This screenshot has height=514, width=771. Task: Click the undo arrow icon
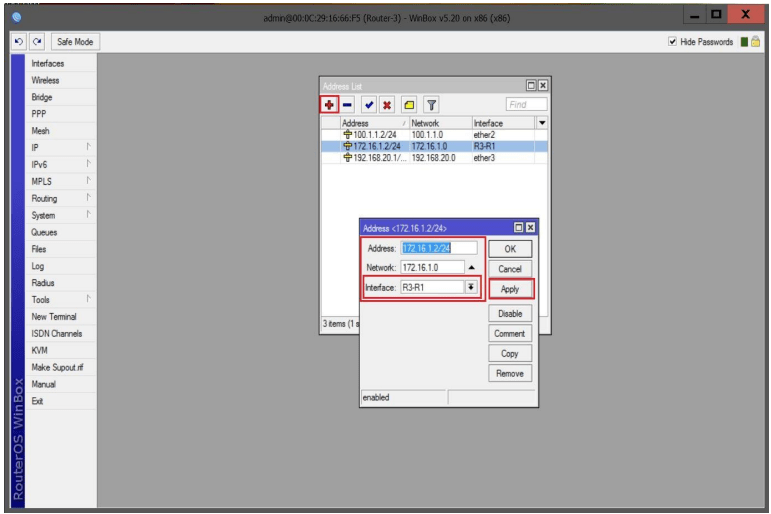19,42
